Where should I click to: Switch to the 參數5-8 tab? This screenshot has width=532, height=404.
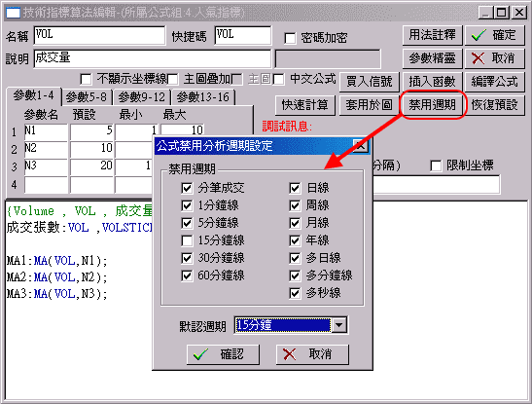click(87, 97)
